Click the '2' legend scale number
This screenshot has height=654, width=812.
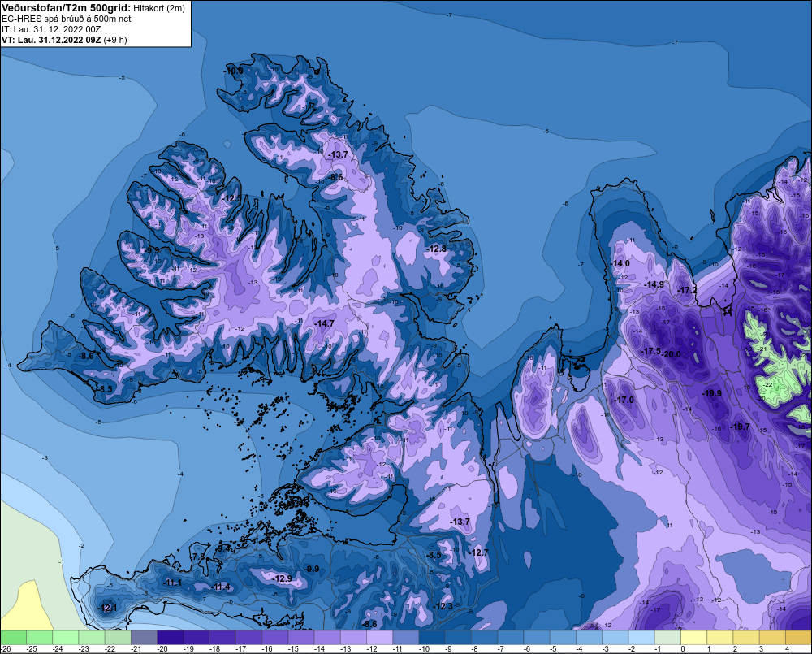736,649
